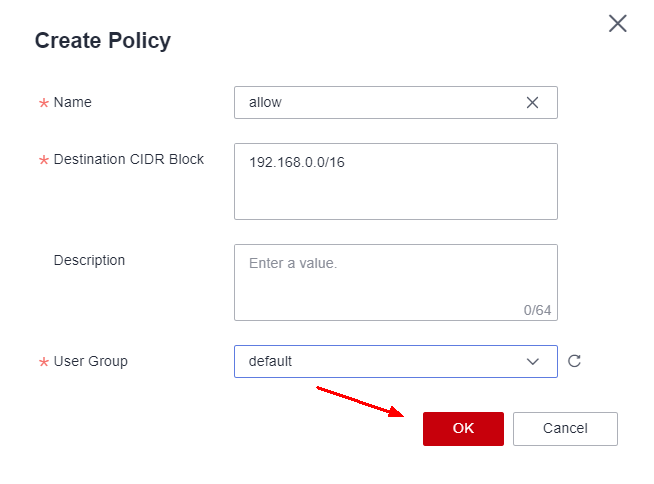Cancel the policy creation
The width and height of the screenshot is (654, 484).
click(565, 428)
